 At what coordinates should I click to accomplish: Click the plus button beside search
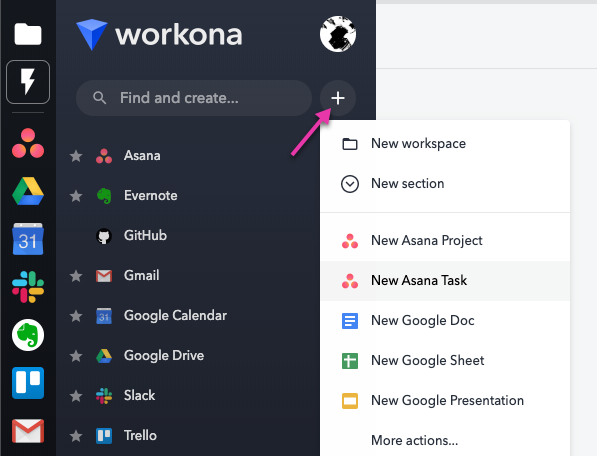click(x=338, y=98)
